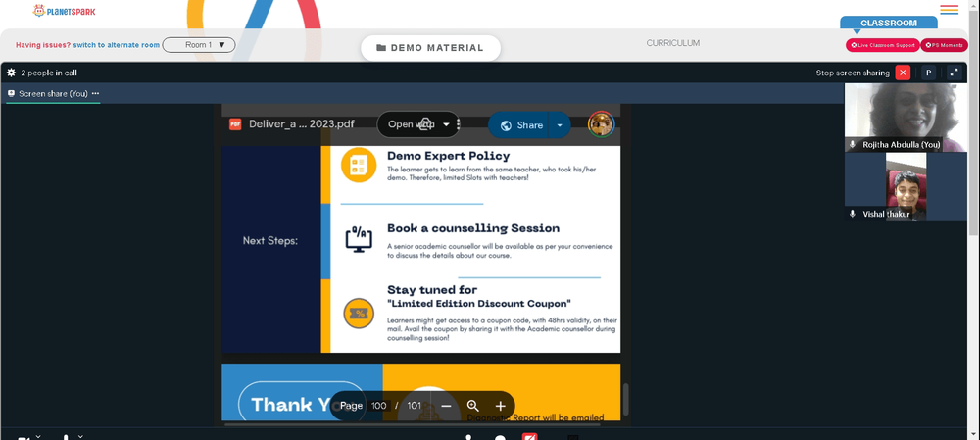The width and height of the screenshot is (980, 440).
Task: Open the screen share three-dots options
Action: (x=95, y=93)
